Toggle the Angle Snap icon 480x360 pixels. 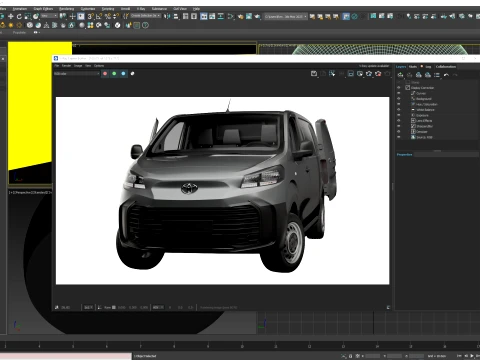pos(99,16)
